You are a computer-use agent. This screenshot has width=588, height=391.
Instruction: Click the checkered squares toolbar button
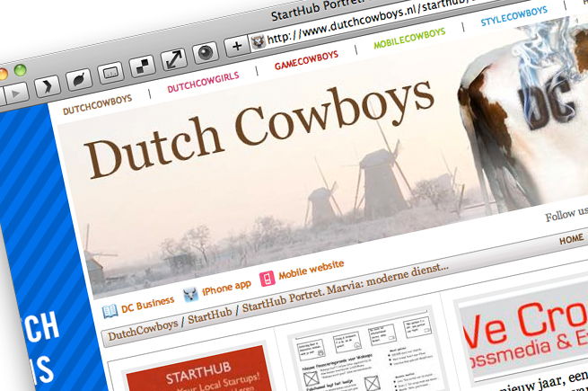click(143, 66)
